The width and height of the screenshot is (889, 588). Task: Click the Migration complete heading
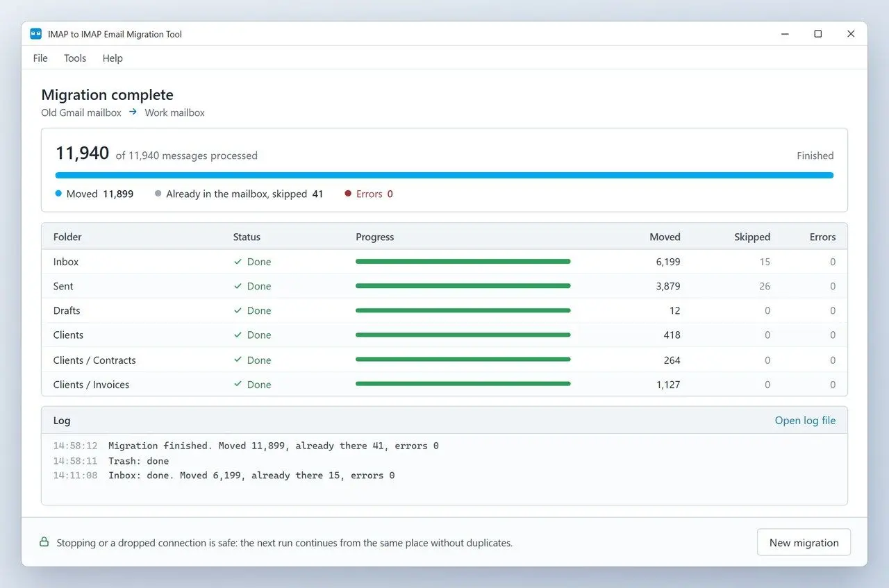(107, 94)
